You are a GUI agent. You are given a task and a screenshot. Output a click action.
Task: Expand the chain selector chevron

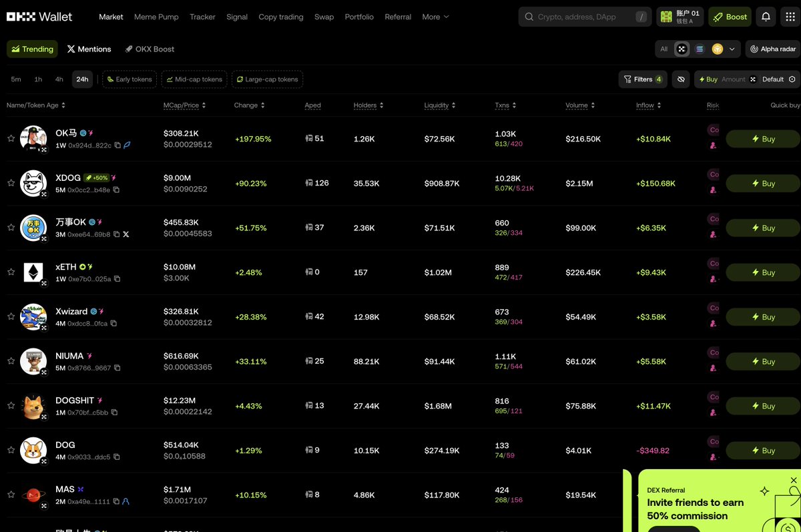[732, 49]
